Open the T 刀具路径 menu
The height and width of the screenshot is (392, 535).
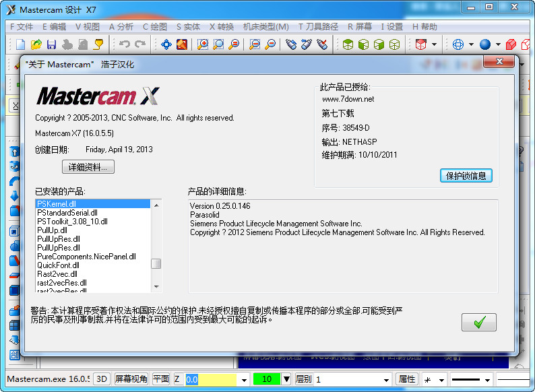coord(318,27)
